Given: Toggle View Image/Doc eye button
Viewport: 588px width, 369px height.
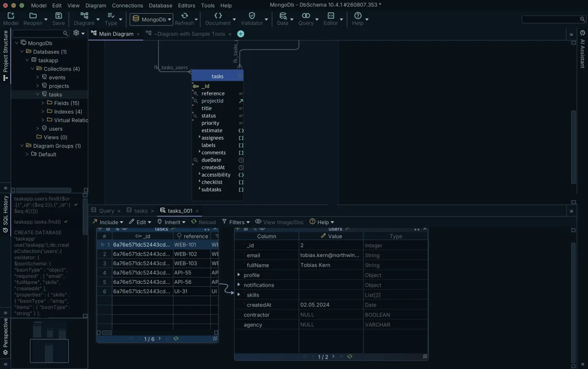Looking at the screenshot, I should point(279,222).
